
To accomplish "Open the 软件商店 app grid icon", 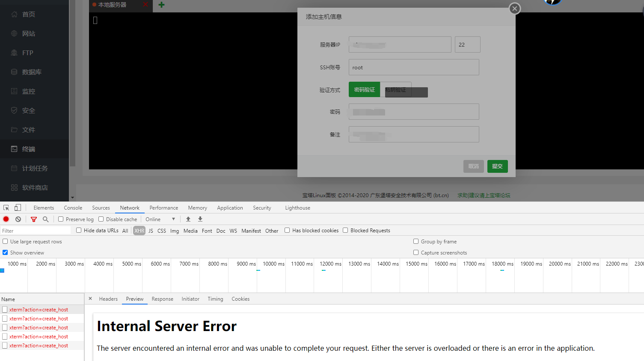I will [14, 187].
